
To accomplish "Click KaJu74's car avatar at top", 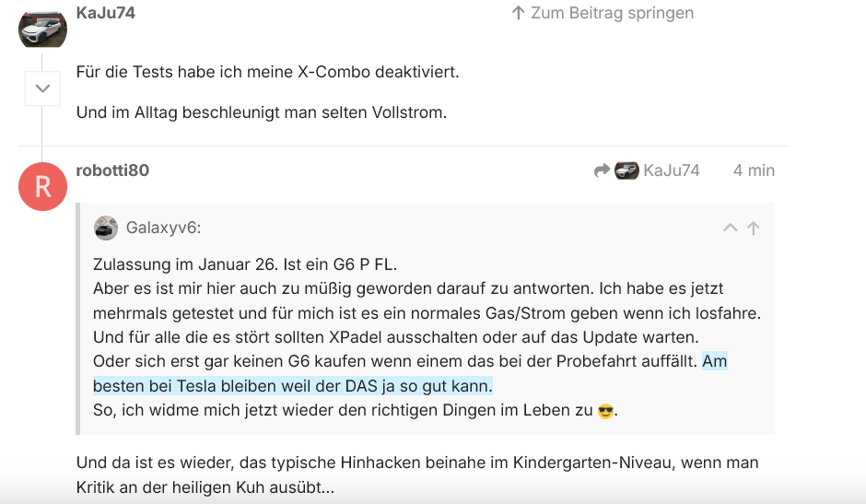I will pyautogui.click(x=43, y=26).
